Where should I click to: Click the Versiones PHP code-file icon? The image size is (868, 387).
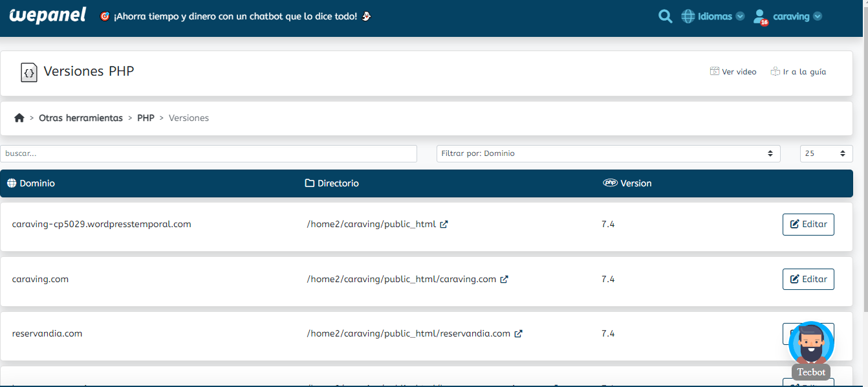click(29, 72)
